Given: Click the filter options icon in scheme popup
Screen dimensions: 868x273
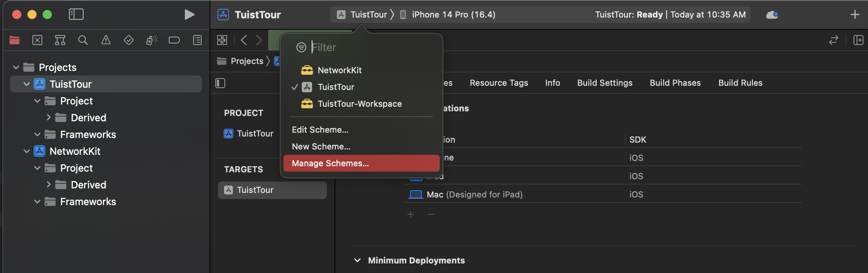Looking at the screenshot, I should [301, 47].
